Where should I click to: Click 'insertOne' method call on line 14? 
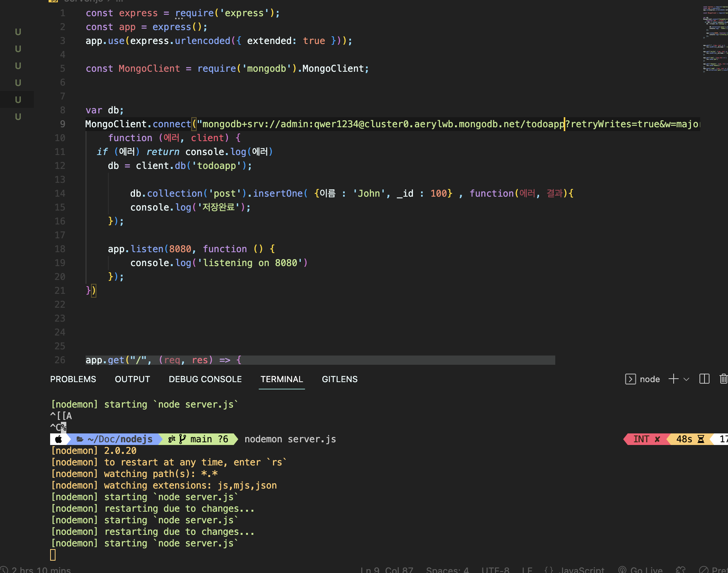click(278, 194)
